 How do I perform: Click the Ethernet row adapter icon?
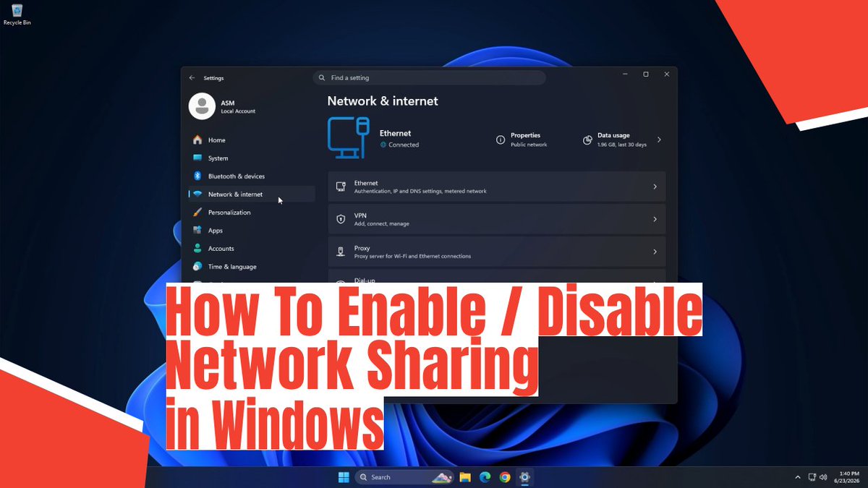coord(341,187)
